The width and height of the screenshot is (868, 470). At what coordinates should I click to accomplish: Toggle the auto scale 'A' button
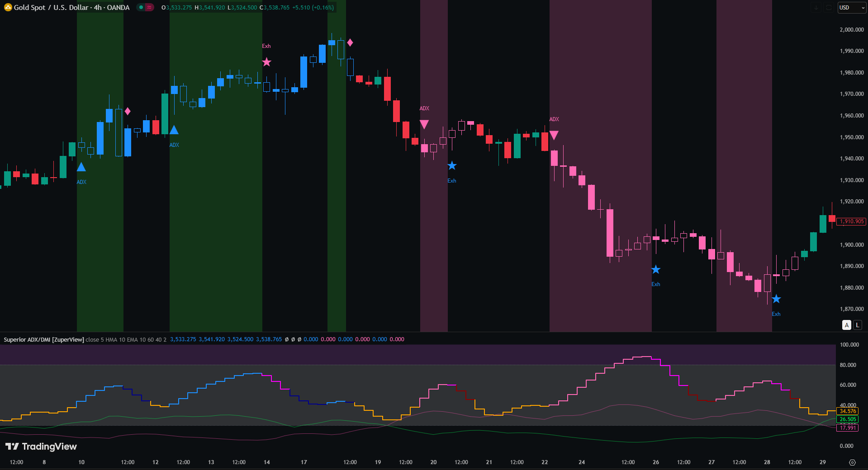(x=847, y=324)
